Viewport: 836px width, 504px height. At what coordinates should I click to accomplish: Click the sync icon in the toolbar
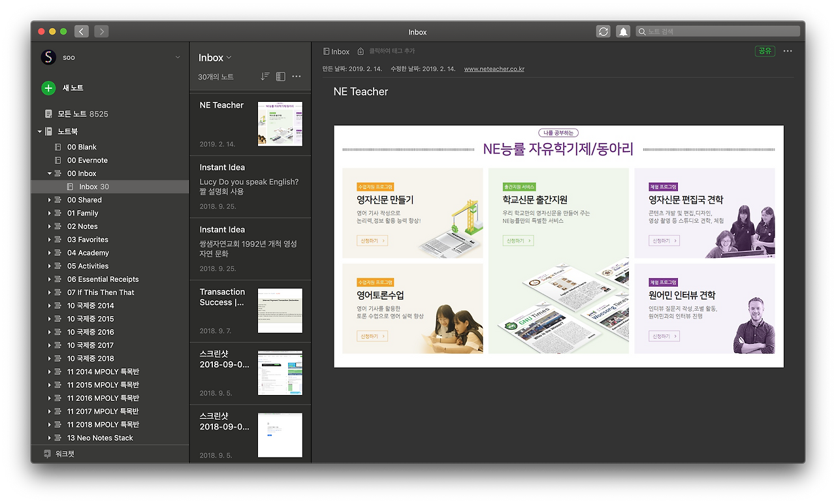(603, 31)
